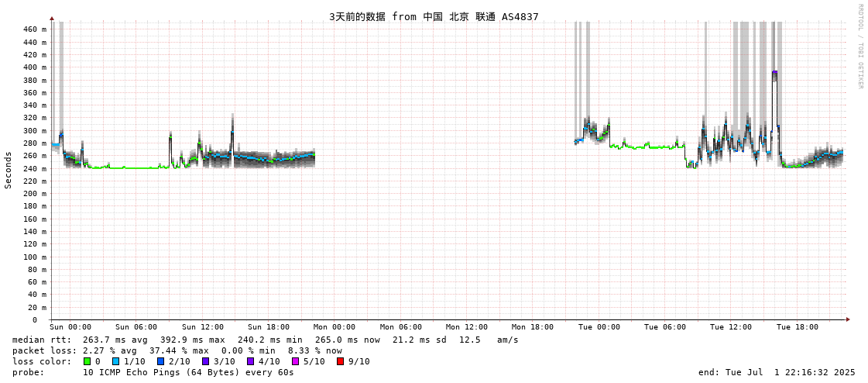Viewport: 868px width, 383px height.
Task: Click the 'Sun 12:00' x-axis label
Action: (x=203, y=327)
